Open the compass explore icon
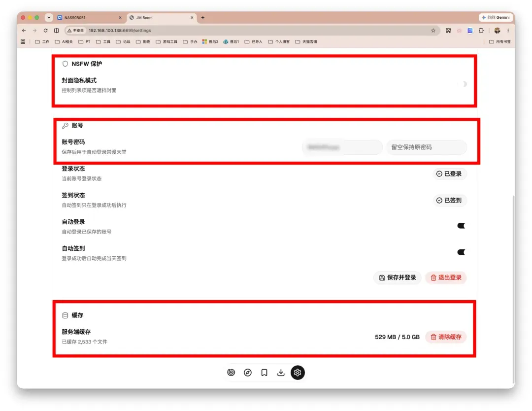The image size is (532, 411). [x=248, y=372]
